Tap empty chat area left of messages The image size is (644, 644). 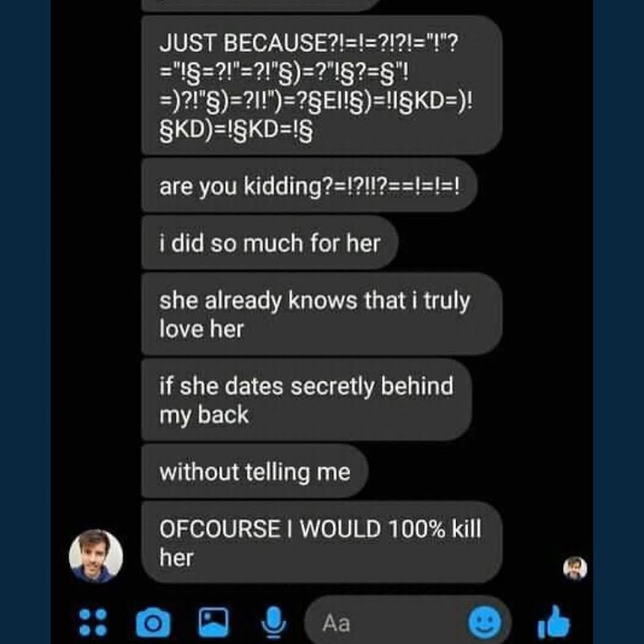[x=96, y=263]
